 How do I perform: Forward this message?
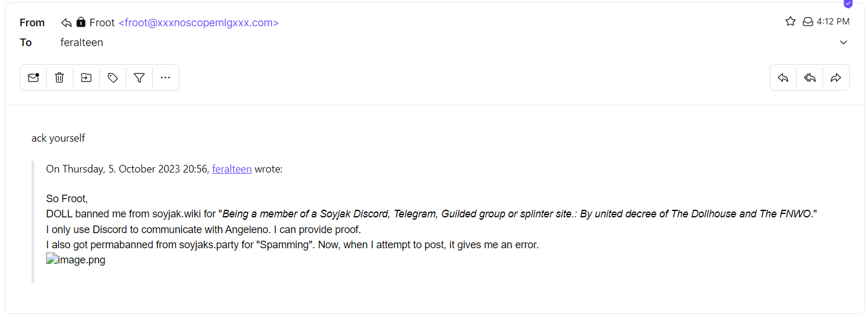pyautogui.click(x=836, y=78)
